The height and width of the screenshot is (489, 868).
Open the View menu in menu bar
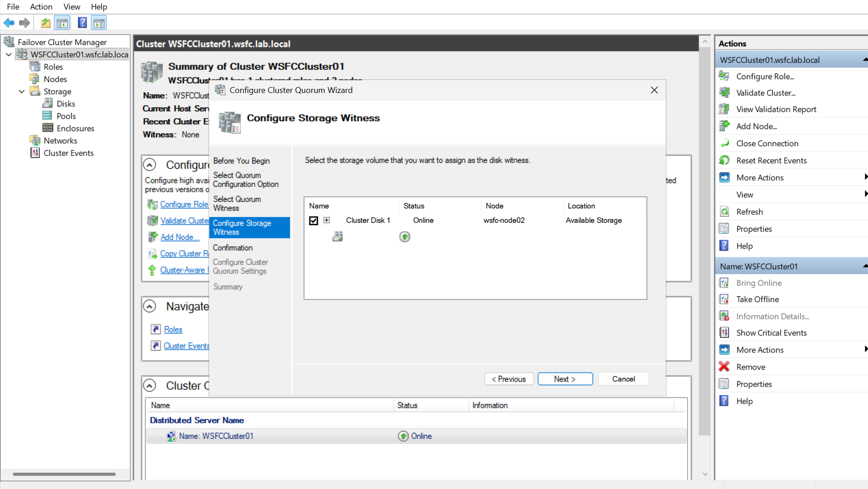(x=72, y=7)
